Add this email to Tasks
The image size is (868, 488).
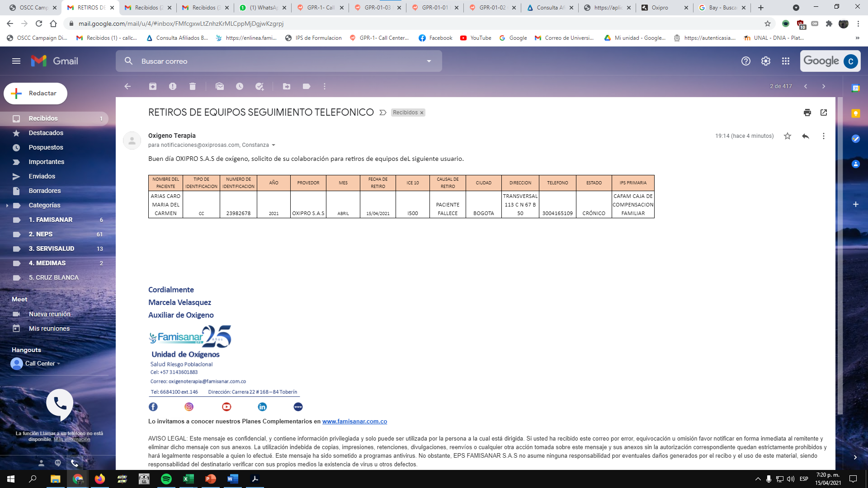(259, 86)
